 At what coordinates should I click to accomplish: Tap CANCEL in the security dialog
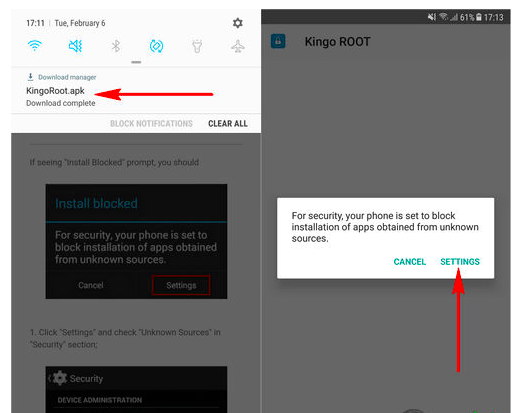tap(410, 262)
